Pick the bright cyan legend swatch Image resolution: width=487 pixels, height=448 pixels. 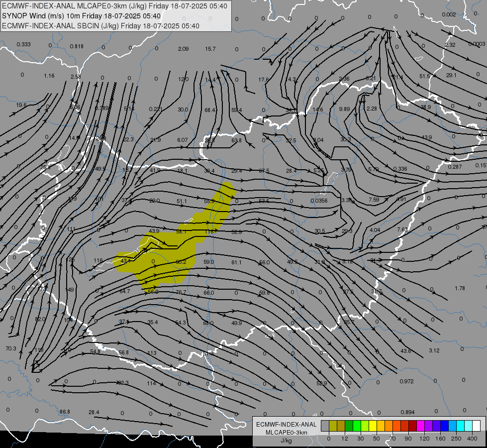(x=460, y=426)
